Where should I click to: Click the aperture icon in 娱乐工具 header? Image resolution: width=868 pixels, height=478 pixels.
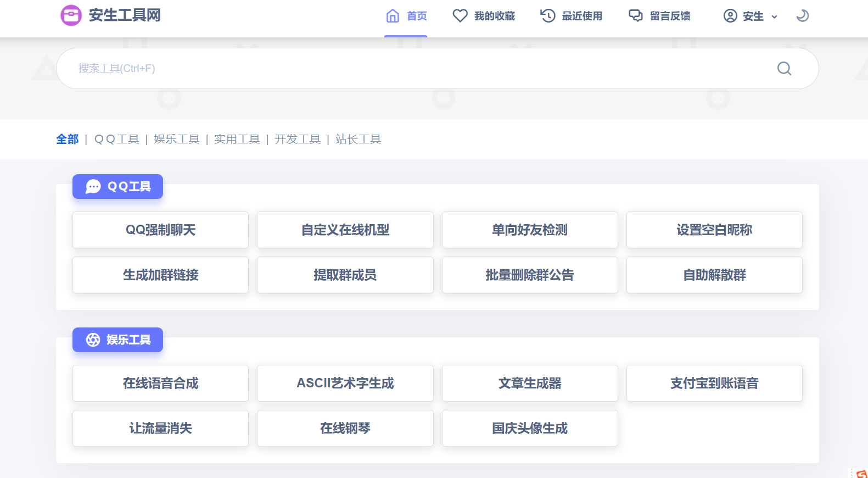pos(93,340)
